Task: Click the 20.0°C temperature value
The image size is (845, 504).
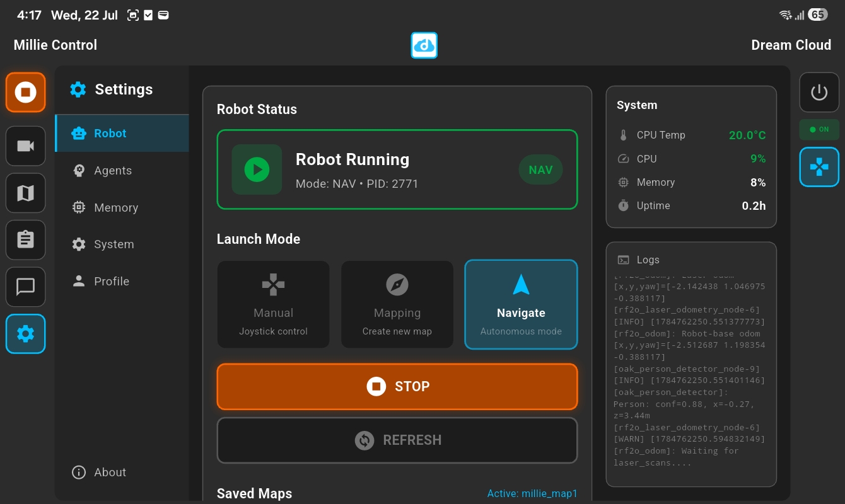Action: pos(747,135)
